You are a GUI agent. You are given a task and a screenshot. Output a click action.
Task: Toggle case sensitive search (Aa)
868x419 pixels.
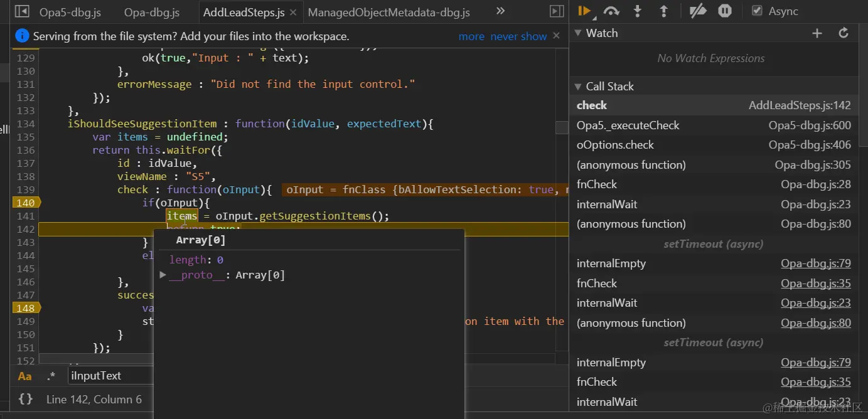click(24, 376)
